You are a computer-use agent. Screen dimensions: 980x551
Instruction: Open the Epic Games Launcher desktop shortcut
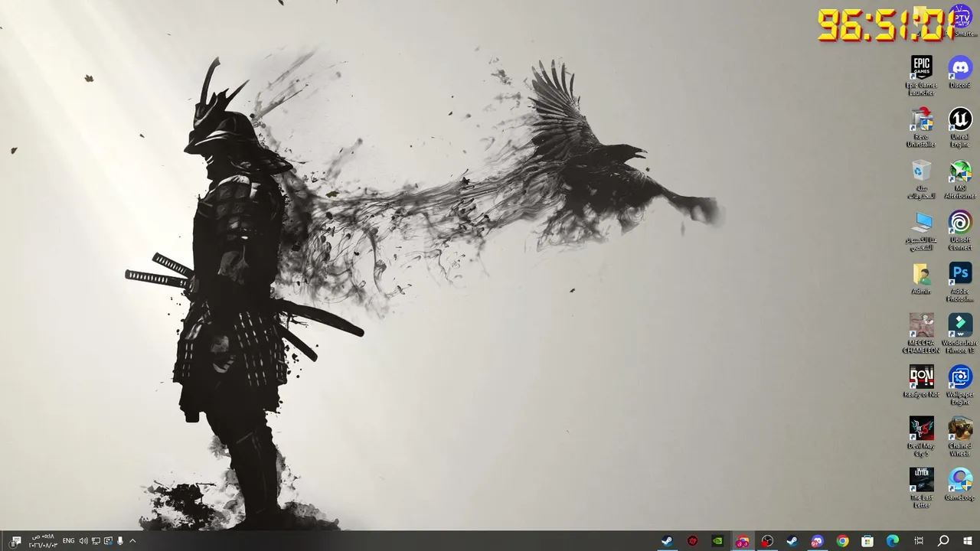[x=921, y=76]
